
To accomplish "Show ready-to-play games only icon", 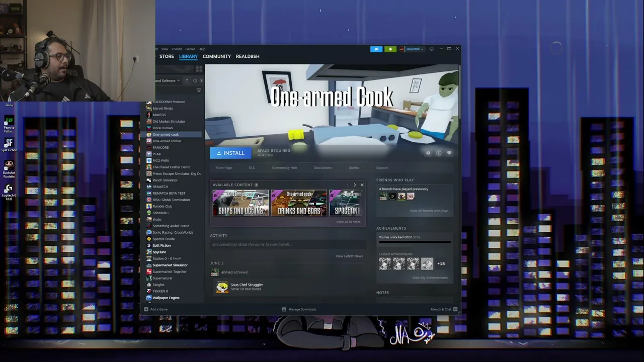I will (201, 80).
